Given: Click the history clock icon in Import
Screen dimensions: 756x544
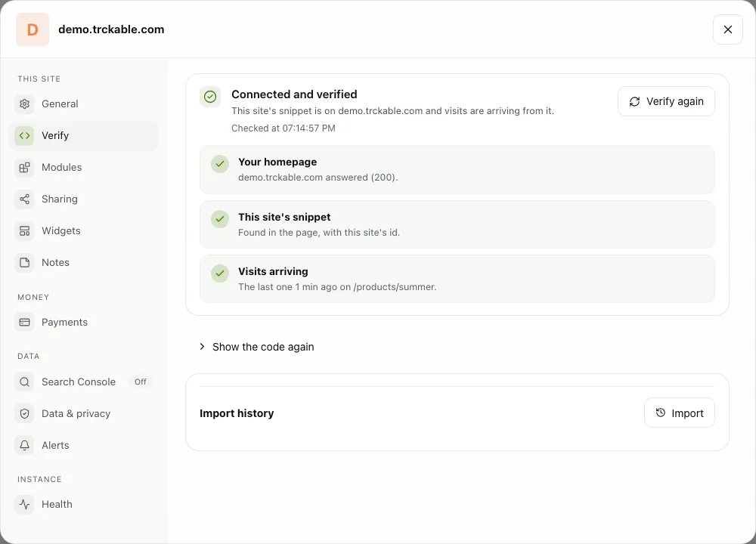Looking at the screenshot, I should tap(661, 413).
